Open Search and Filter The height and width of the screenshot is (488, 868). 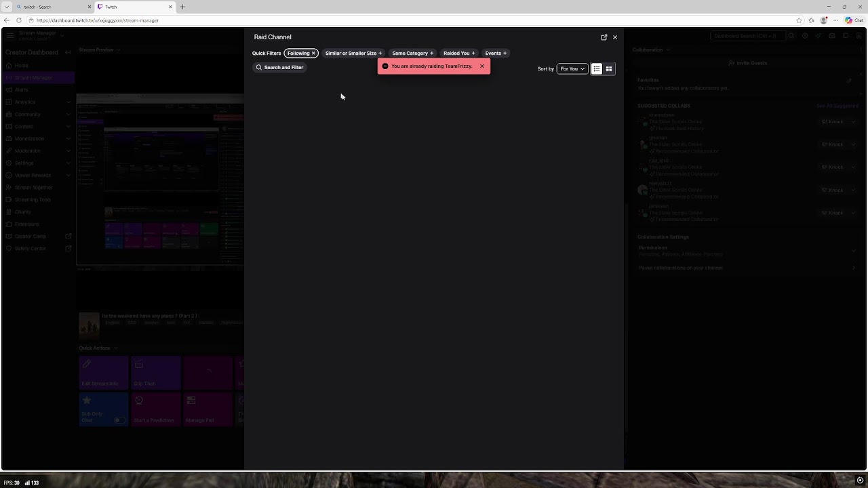279,67
